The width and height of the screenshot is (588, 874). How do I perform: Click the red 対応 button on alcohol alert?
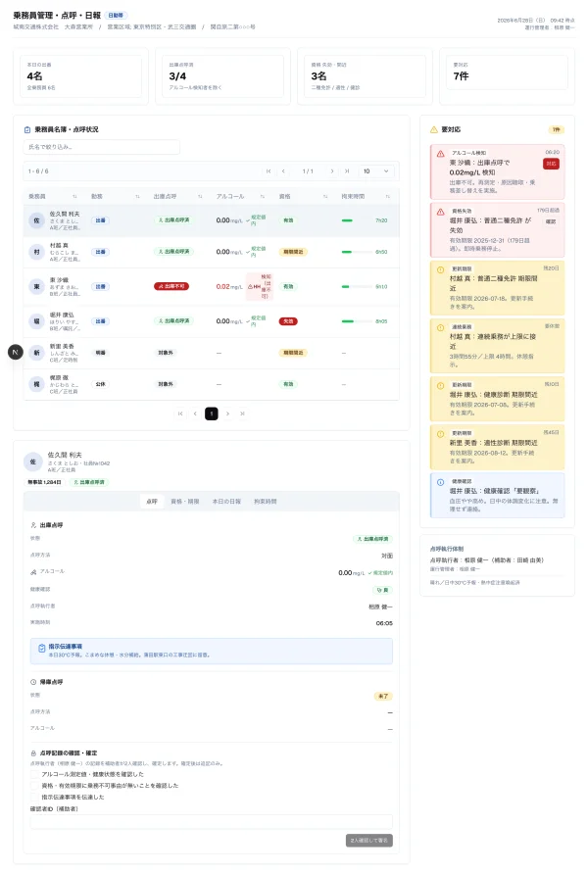click(551, 164)
